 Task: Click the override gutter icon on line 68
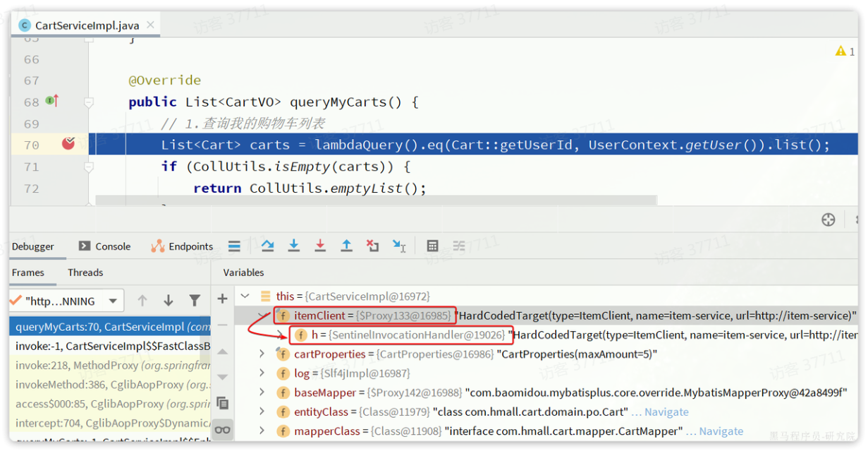(x=52, y=102)
